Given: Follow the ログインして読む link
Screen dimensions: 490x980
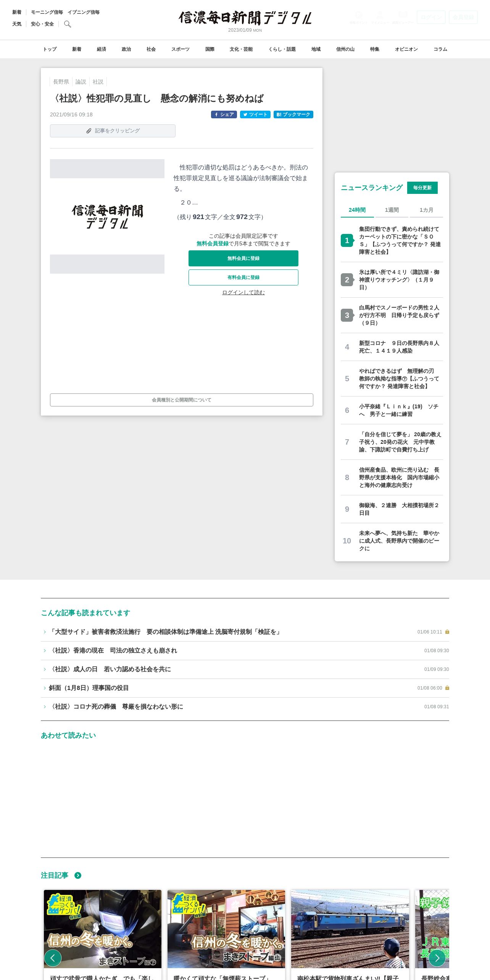Looking at the screenshot, I should coord(243,292).
